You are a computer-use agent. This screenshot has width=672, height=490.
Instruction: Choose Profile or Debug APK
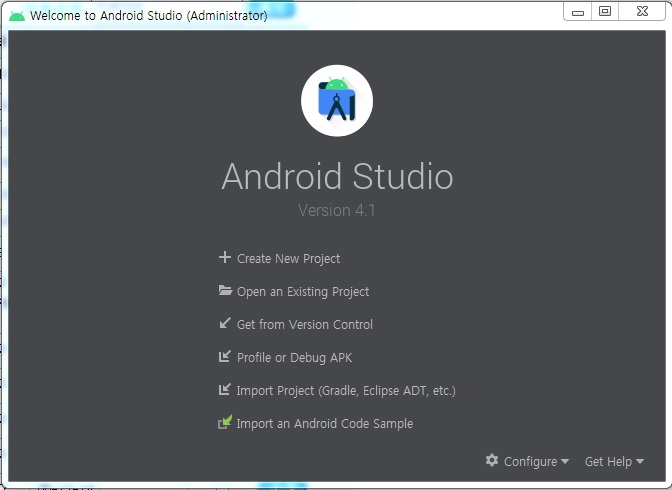tap(294, 358)
